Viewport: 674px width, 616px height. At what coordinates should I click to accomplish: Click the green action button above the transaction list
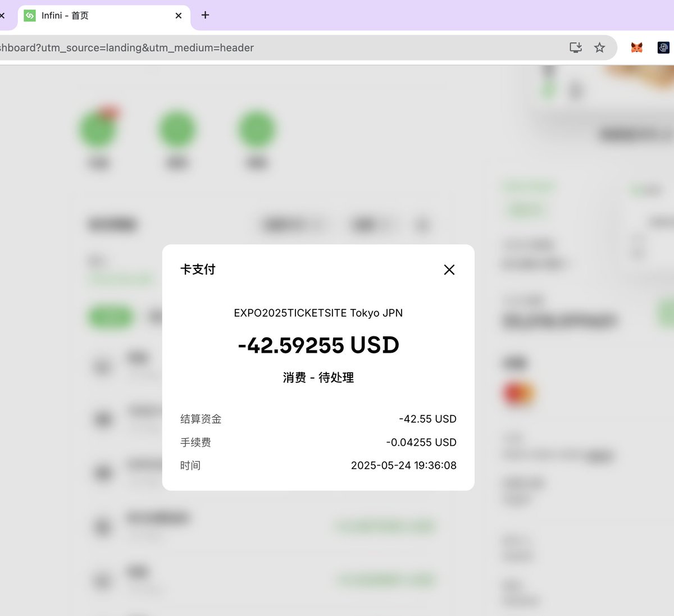(x=110, y=317)
